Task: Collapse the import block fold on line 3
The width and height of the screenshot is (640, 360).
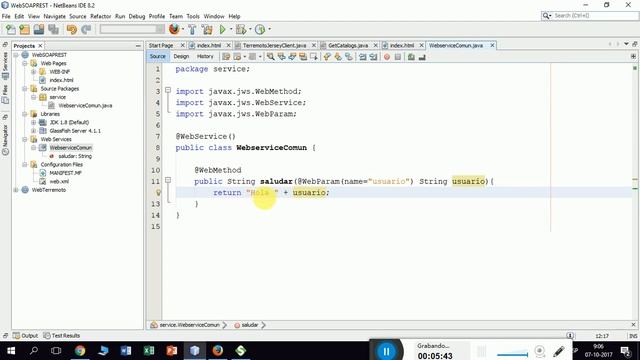Action: [168, 90]
